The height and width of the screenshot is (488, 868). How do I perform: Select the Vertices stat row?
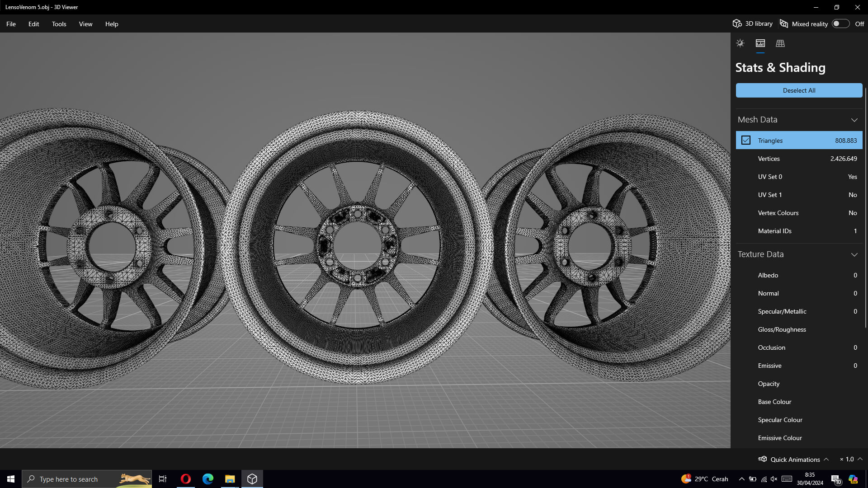[x=799, y=159]
